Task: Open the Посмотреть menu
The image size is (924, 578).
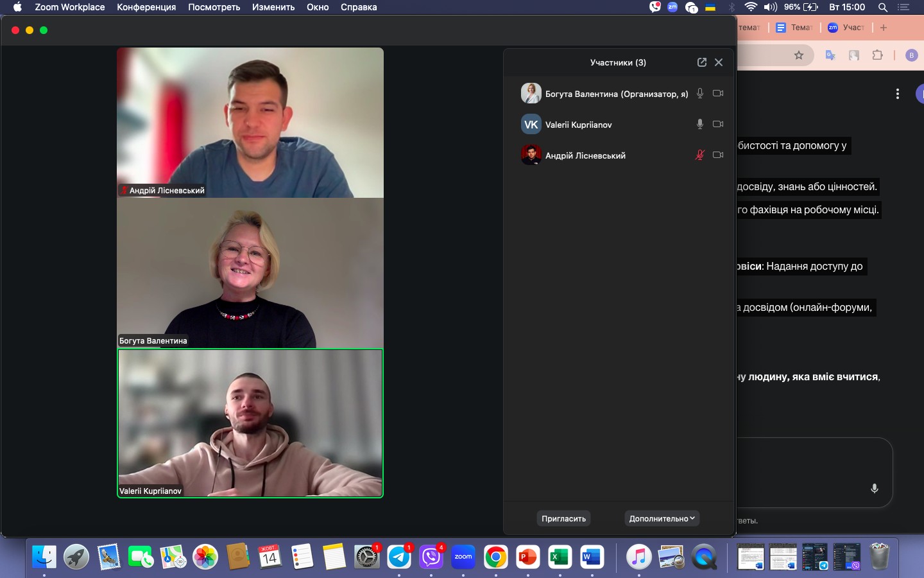Action: 214,7
